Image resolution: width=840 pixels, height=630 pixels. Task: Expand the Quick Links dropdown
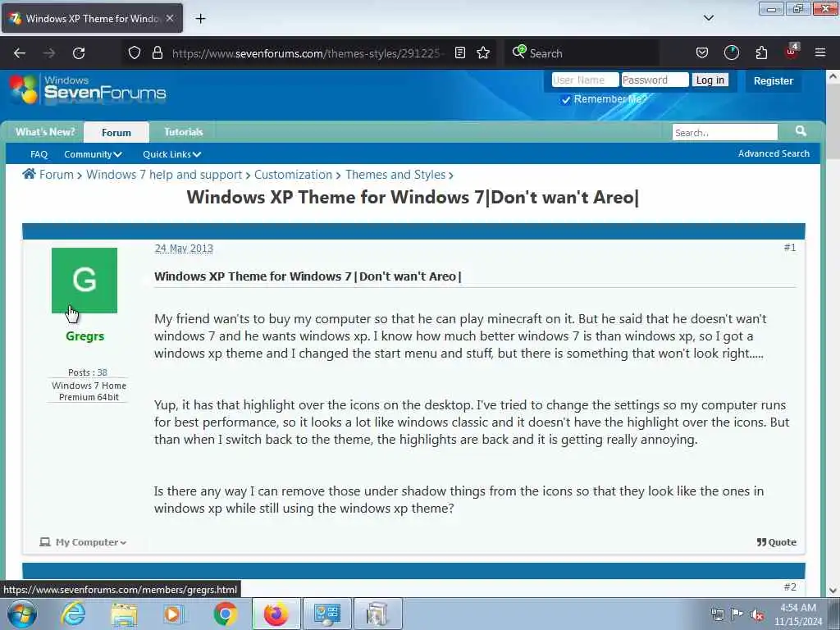171,154
